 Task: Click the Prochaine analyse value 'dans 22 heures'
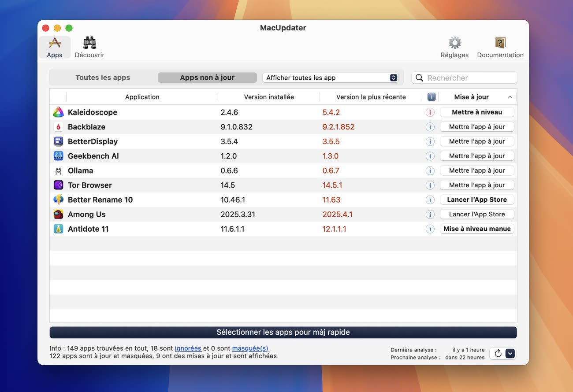pos(465,357)
